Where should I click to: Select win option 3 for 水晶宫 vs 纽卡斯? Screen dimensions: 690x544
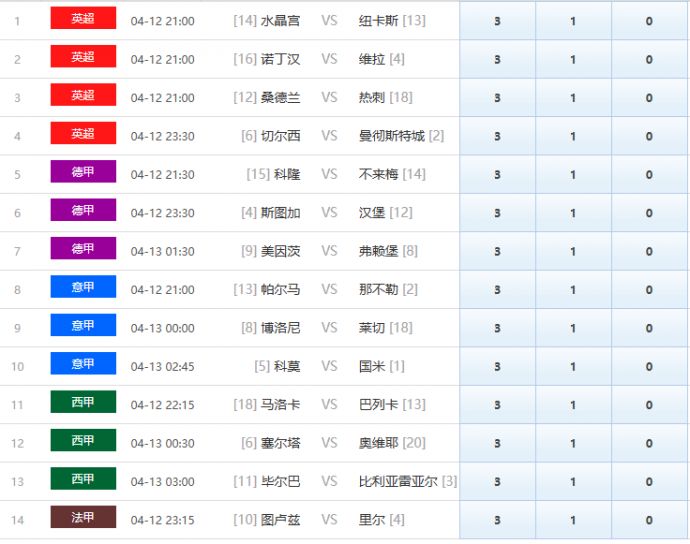[x=497, y=21]
